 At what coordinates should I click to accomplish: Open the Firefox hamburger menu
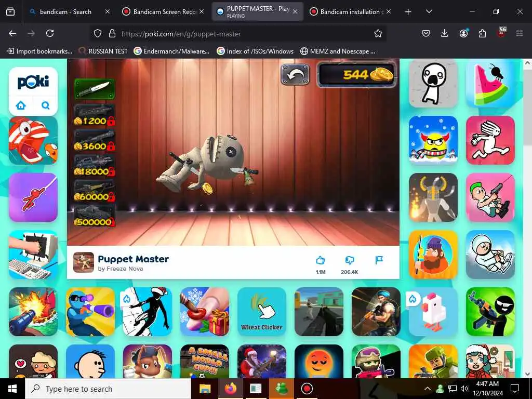tap(520, 33)
